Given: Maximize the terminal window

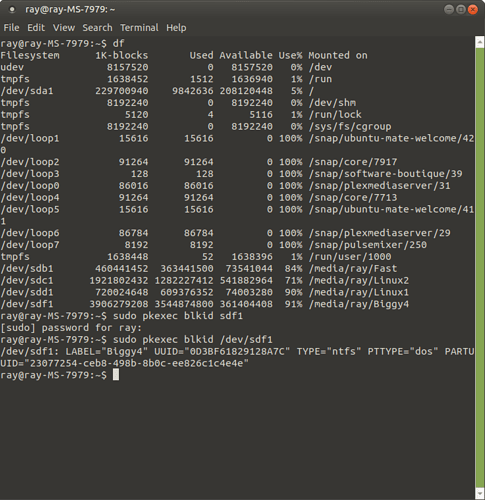Looking at the screenshot, I should pyautogui.click(x=461, y=9).
